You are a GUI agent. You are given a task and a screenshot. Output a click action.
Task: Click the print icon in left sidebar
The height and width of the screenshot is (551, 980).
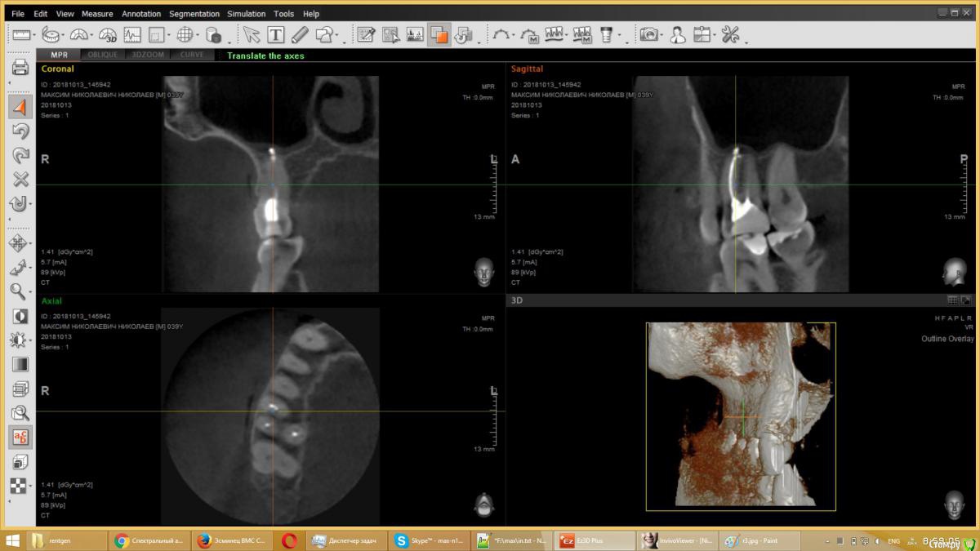(20, 68)
